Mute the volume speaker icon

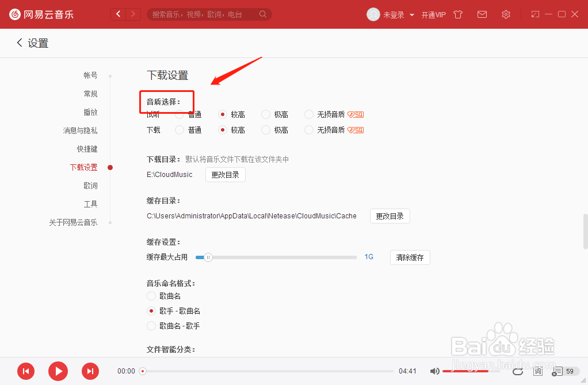[x=434, y=371]
